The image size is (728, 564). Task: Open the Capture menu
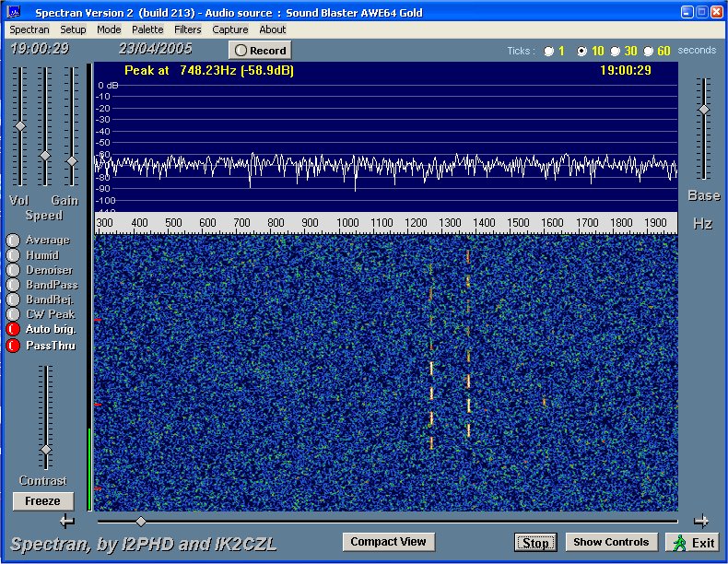229,29
